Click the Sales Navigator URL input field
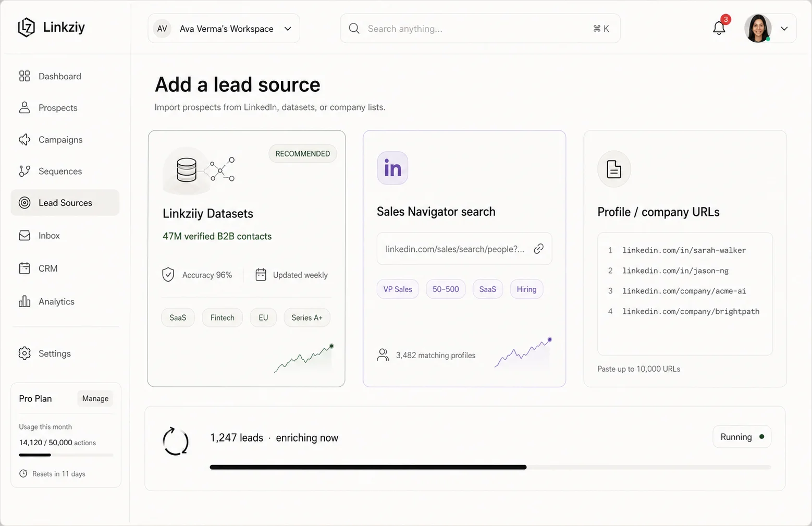 (x=464, y=249)
